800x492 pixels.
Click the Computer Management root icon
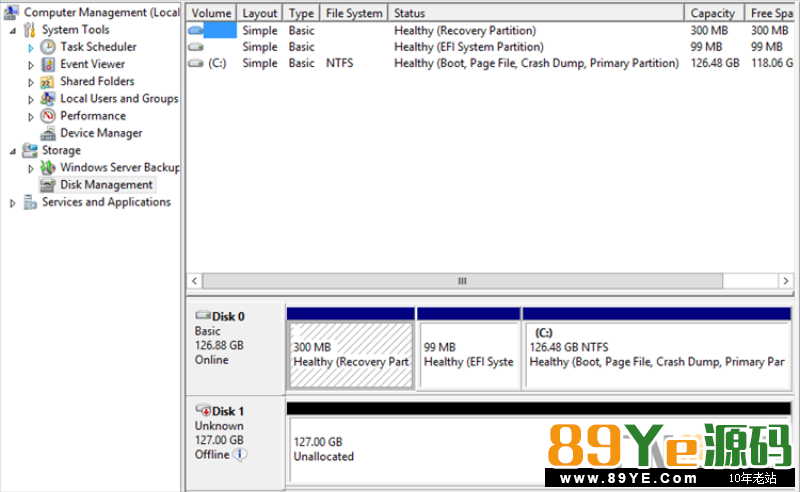click(11, 12)
